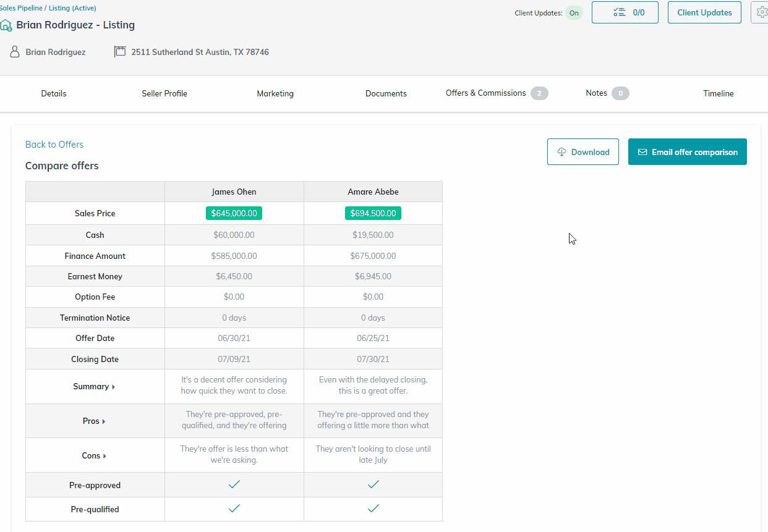
Task: Open the Seller Profile tab
Action: (x=164, y=94)
